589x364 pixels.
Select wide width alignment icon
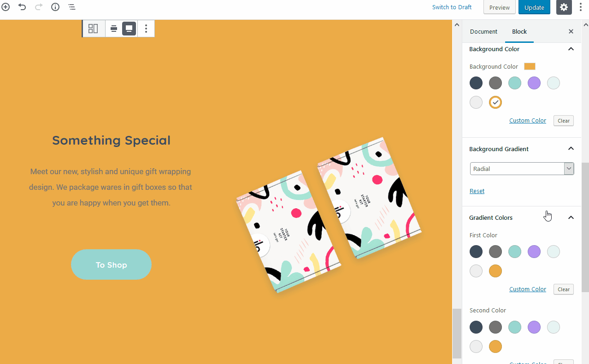click(113, 29)
